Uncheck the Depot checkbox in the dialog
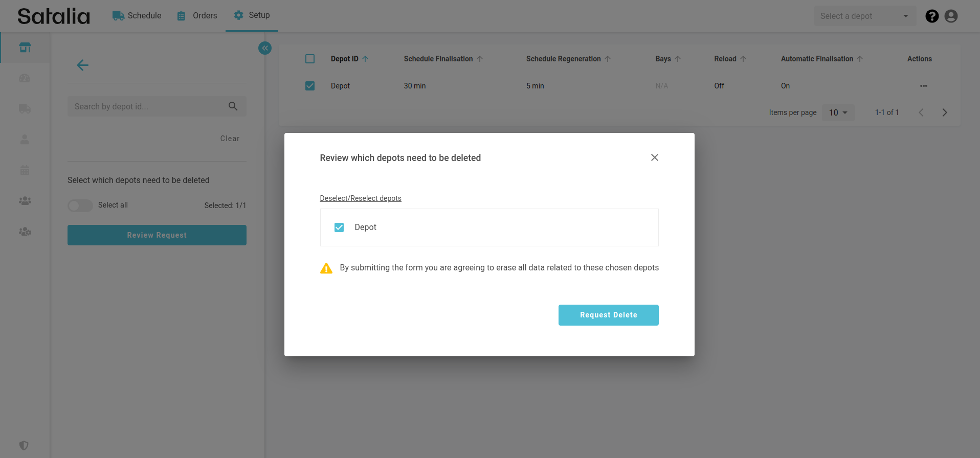This screenshot has height=458, width=980. (x=339, y=227)
